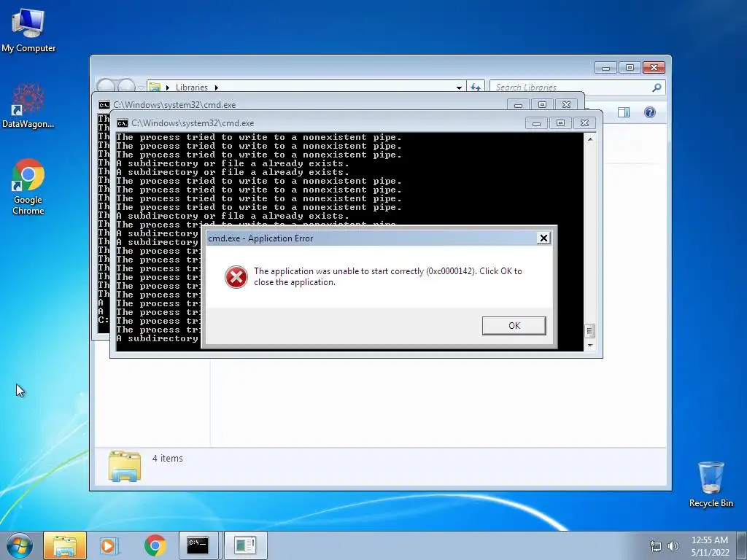Click the Back navigation button in Libraries window
747x560 pixels.
pyautogui.click(x=106, y=86)
